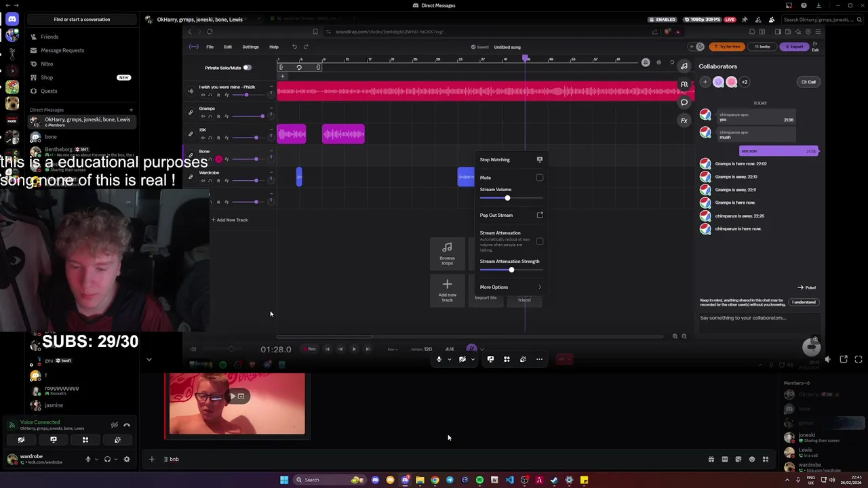The height and width of the screenshot is (488, 868).
Task: Open the Help menu in Soundtrap
Action: [x=274, y=47]
